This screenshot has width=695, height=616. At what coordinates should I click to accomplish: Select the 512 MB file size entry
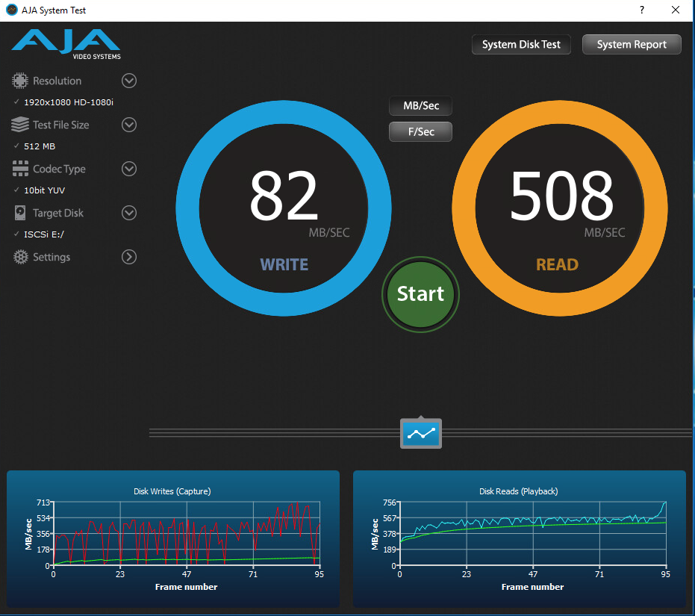click(x=40, y=146)
